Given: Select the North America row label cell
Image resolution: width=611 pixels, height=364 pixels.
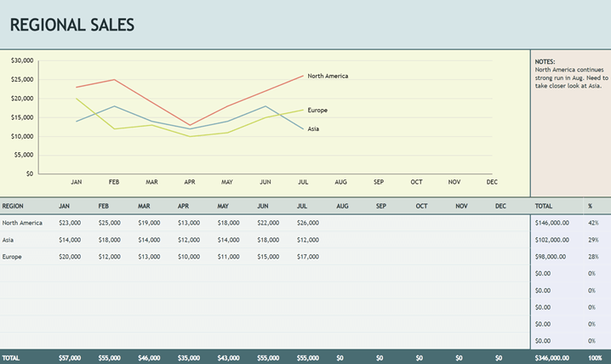Looking at the screenshot, I should click(23, 223).
